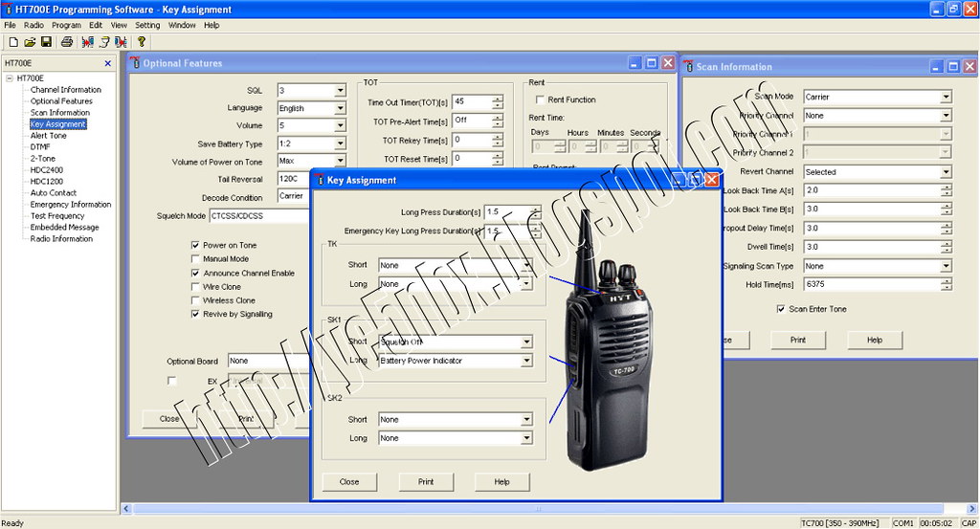980x529 pixels.
Task: Click Help button in Scan Information window
Action: point(875,340)
